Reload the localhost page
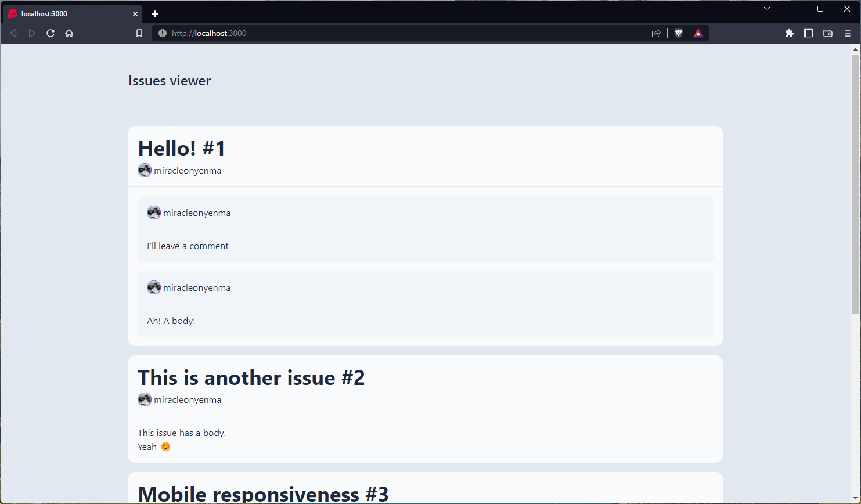 point(51,33)
